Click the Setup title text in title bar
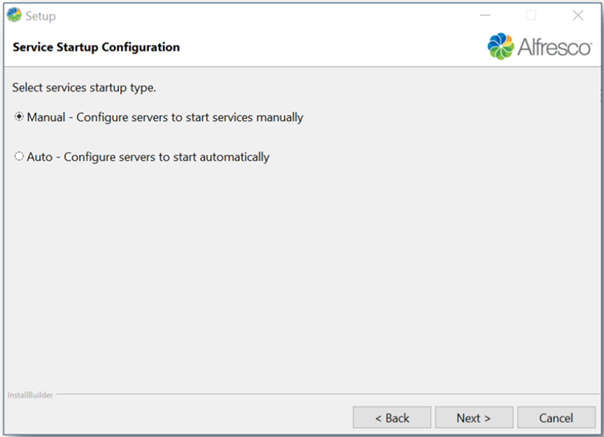 tap(41, 16)
